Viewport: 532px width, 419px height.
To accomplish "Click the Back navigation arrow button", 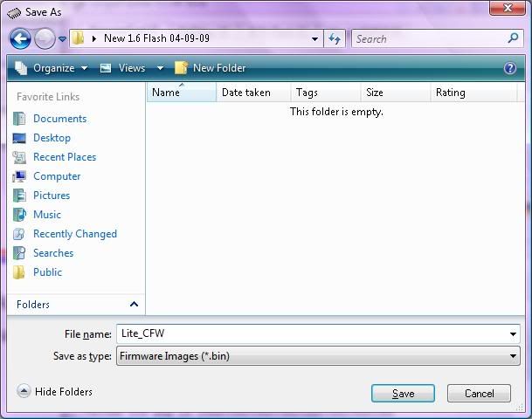I will [20, 38].
